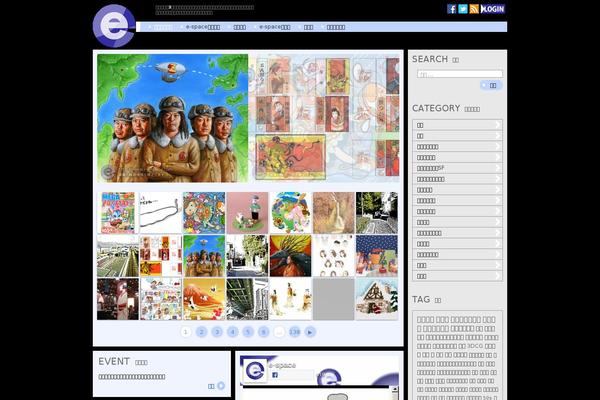
Task: Select current page 1 in pagination
Action: tap(186, 332)
